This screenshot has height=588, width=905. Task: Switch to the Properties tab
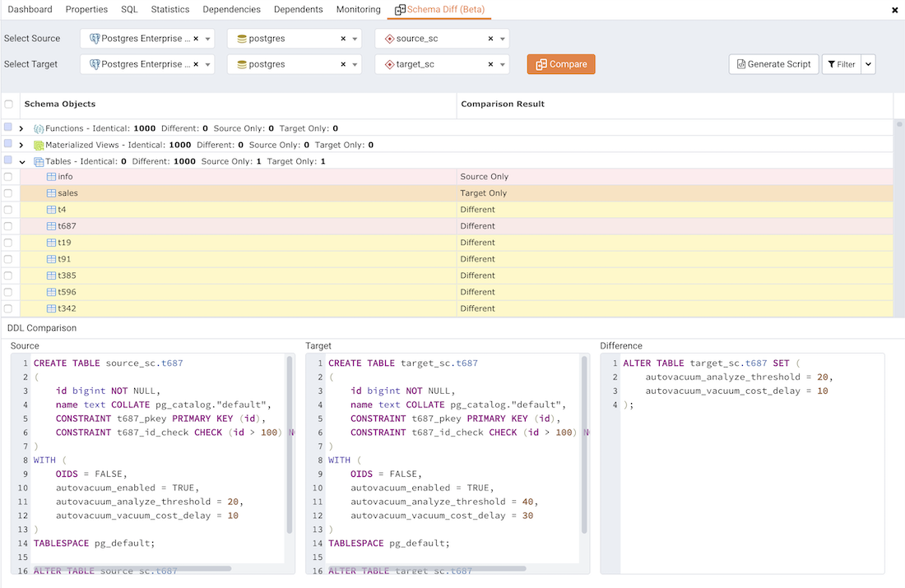click(86, 10)
